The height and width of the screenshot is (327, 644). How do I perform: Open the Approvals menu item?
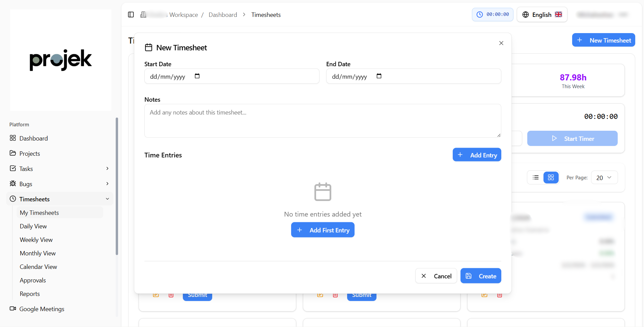(33, 280)
